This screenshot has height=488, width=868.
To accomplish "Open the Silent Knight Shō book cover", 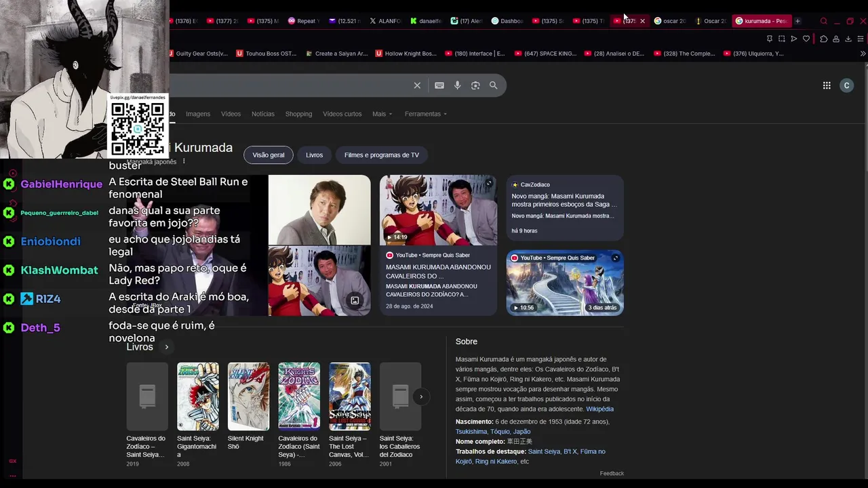I will point(248,396).
